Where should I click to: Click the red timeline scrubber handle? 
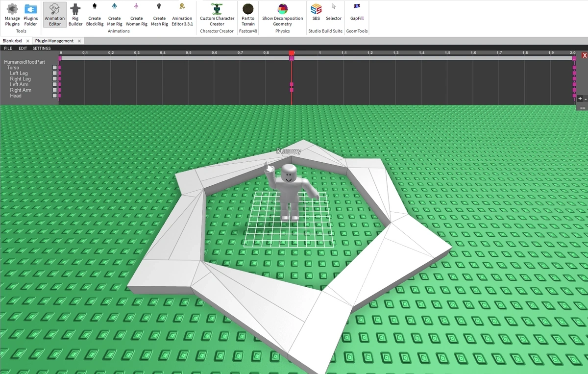pos(292,53)
